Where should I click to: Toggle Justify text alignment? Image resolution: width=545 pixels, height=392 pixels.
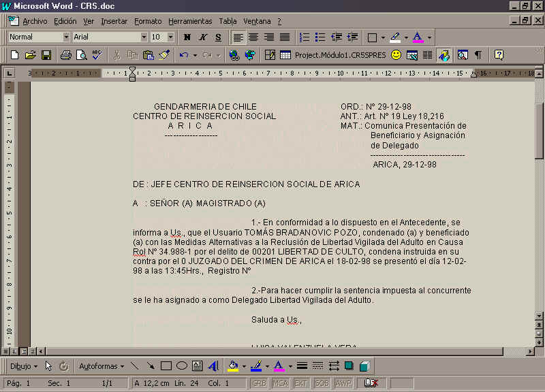285,37
